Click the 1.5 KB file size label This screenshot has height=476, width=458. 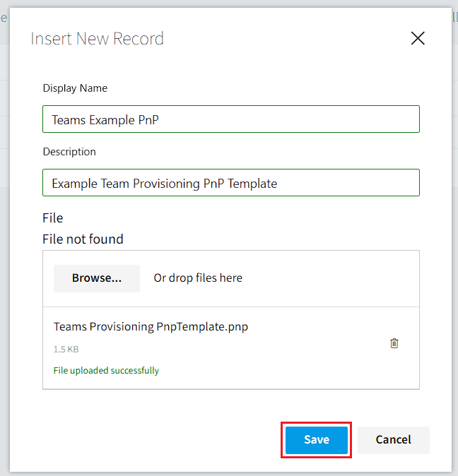pos(66,350)
